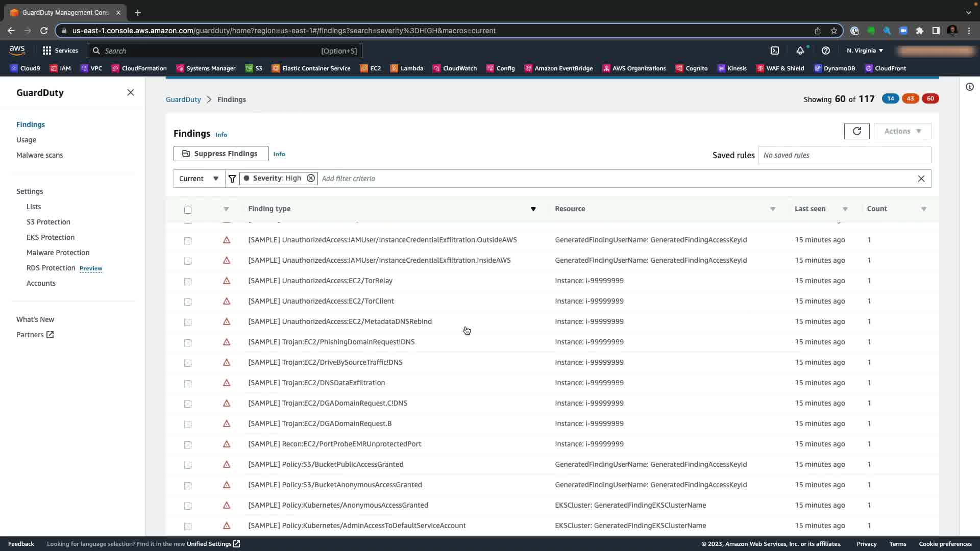Open AWS CloudShell icon in top bar
The width and height of the screenshot is (980, 551).
774,51
